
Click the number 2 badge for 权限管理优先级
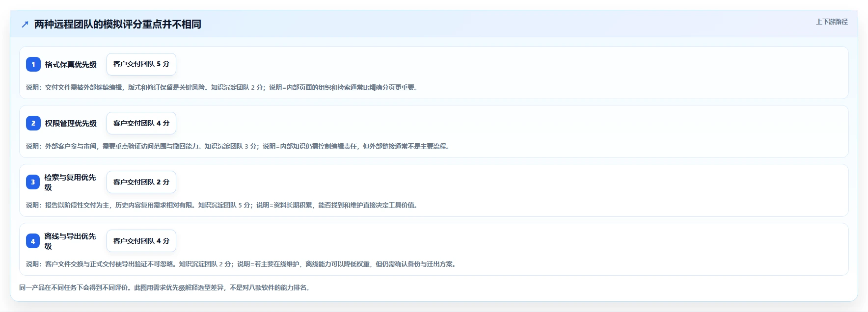point(33,123)
